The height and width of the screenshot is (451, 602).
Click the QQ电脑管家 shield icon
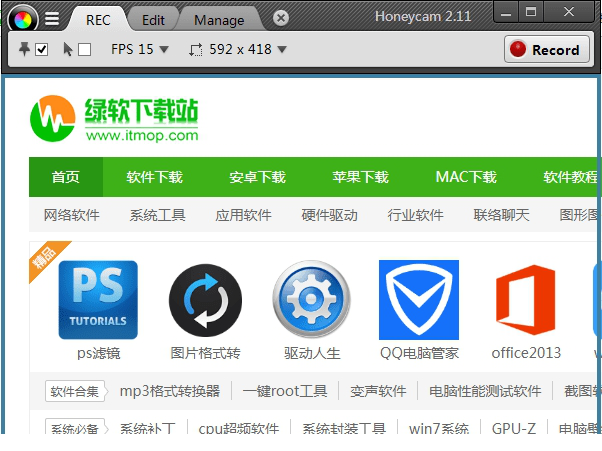[419, 300]
